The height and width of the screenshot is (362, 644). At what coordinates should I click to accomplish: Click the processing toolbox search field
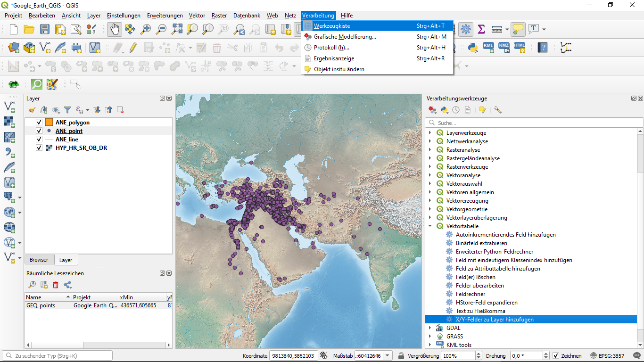(x=533, y=123)
